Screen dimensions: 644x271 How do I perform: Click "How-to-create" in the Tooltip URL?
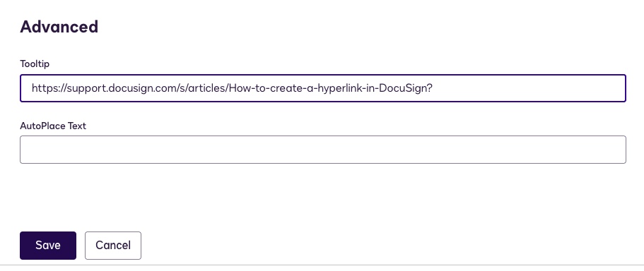pos(263,88)
